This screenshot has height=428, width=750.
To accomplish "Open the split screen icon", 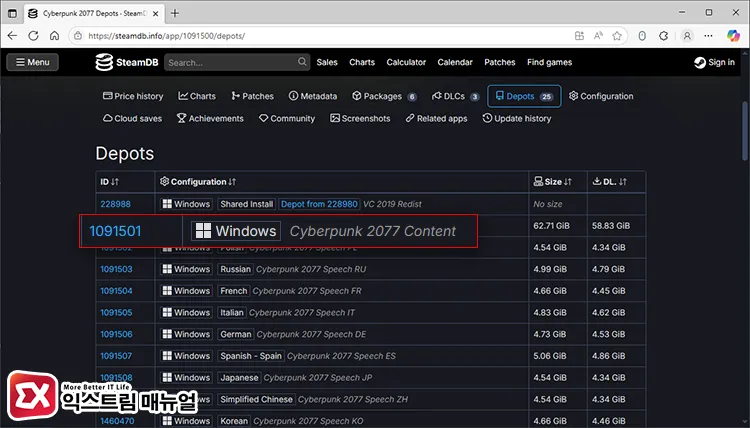I will pyautogui.click(x=579, y=36).
